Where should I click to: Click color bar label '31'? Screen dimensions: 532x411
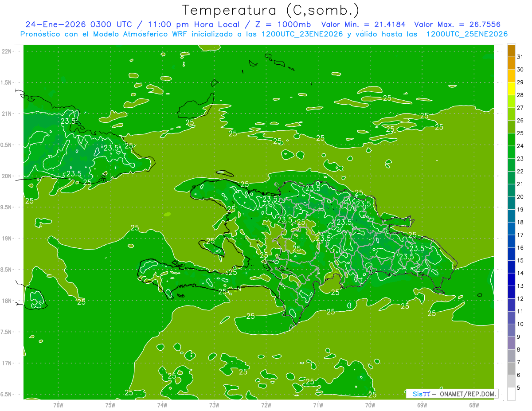[x=520, y=57]
